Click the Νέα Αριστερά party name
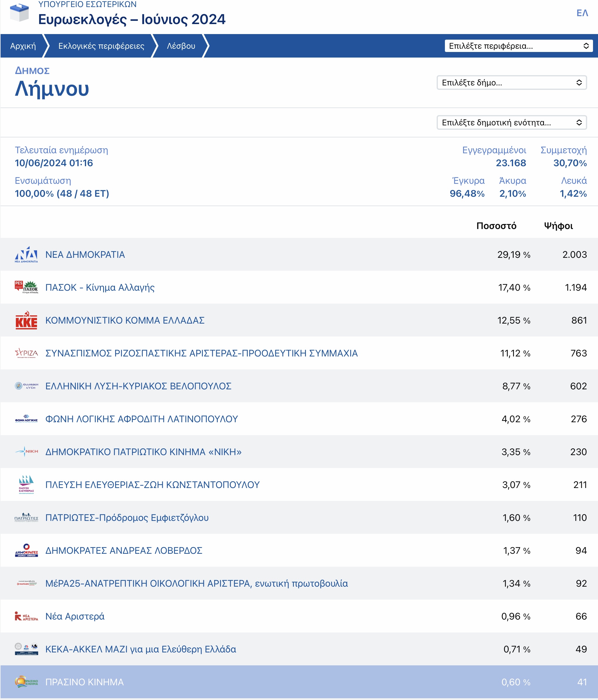 coord(75,616)
